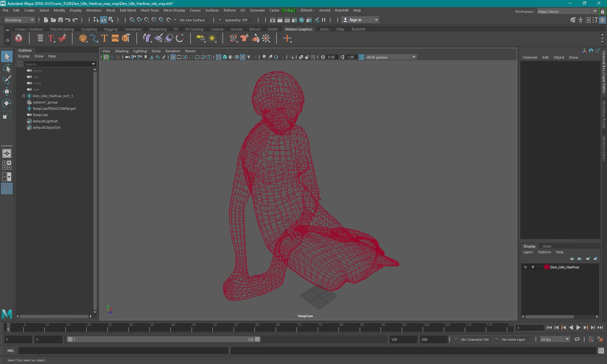607x364 pixels.
Task: Click the sun light shelf icon
Action: click(x=212, y=38)
